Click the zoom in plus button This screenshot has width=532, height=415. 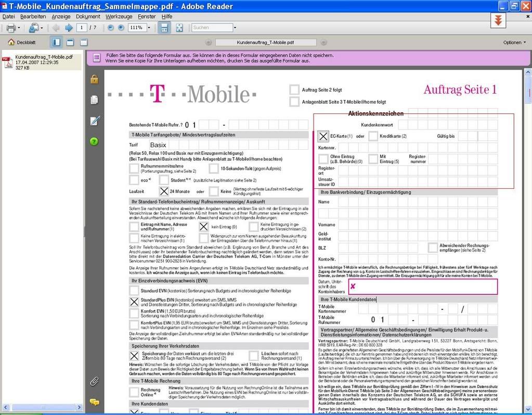coord(121,28)
